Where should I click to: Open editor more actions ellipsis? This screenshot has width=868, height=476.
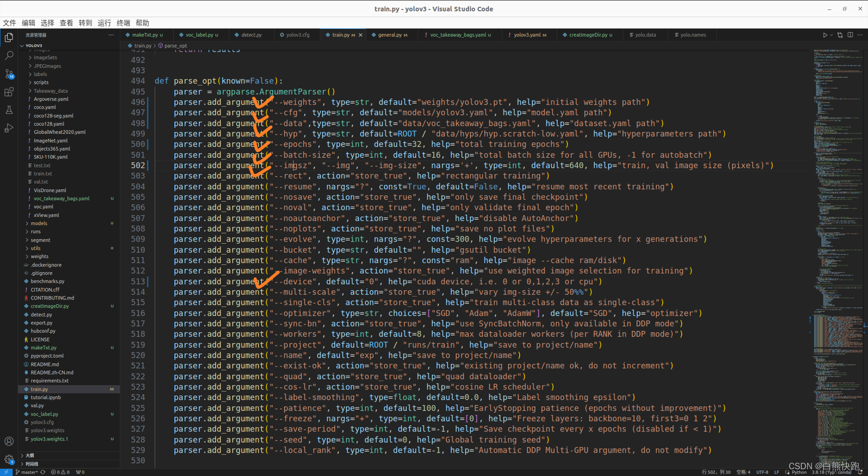(x=860, y=35)
